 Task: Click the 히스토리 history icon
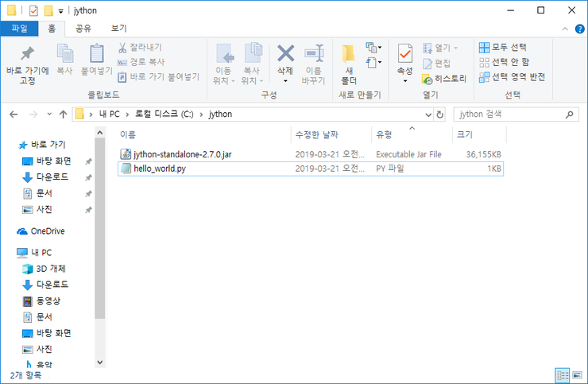coord(427,79)
